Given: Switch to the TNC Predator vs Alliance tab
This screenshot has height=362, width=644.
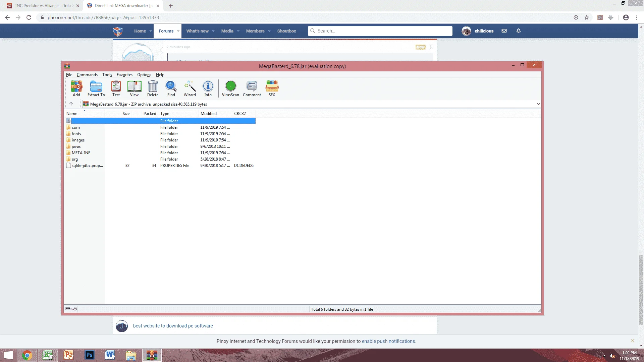Looking at the screenshot, I should (42, 6).
